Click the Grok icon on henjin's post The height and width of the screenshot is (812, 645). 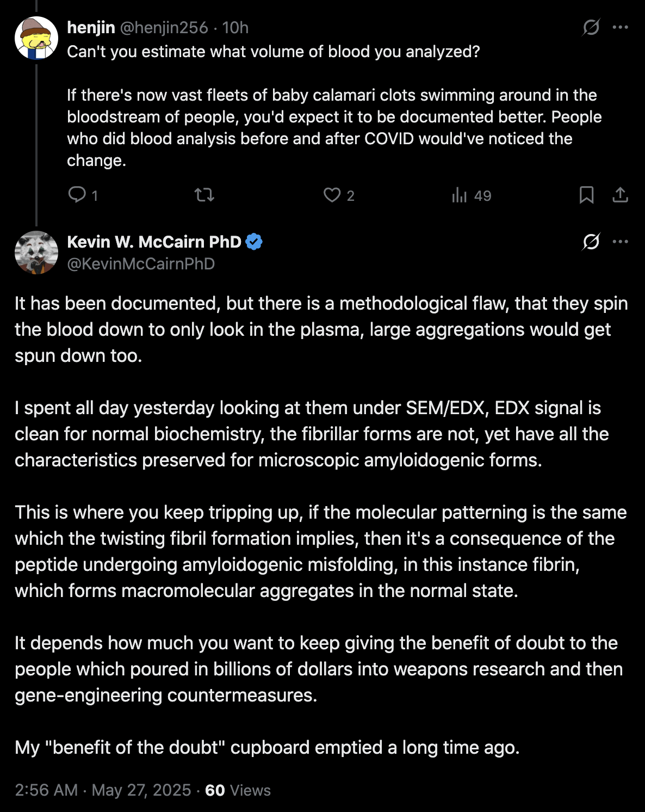click(x=591, y=27)
